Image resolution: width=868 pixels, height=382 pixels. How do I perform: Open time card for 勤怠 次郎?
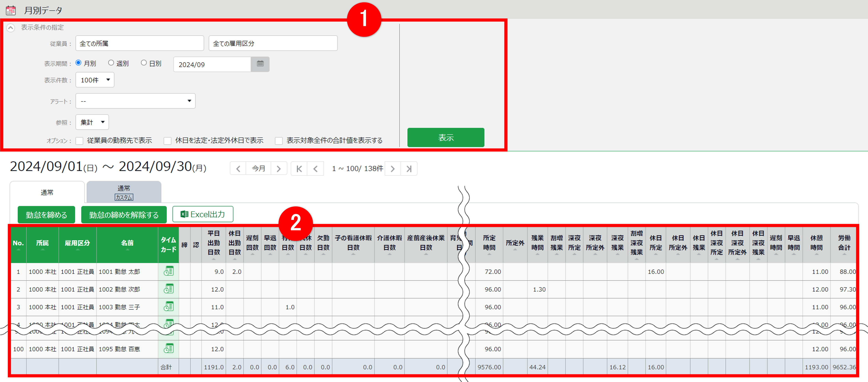(168, 289)
